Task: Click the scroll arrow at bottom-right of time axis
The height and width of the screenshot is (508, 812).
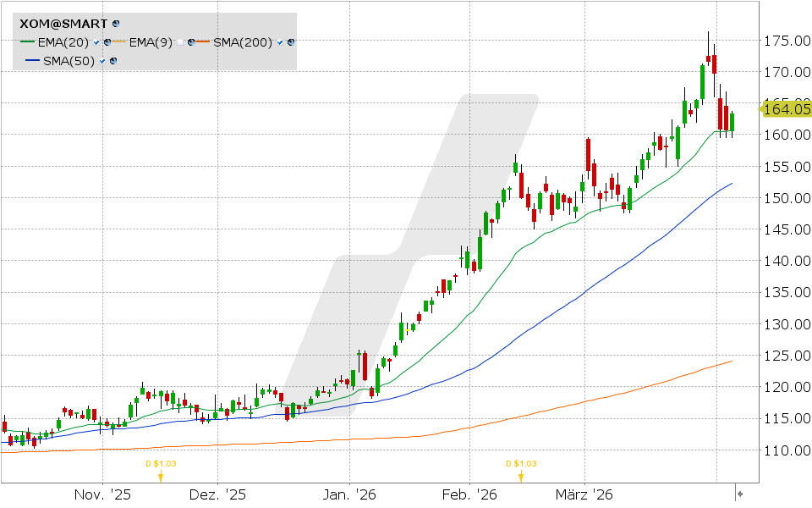Action: pos(739,494)
